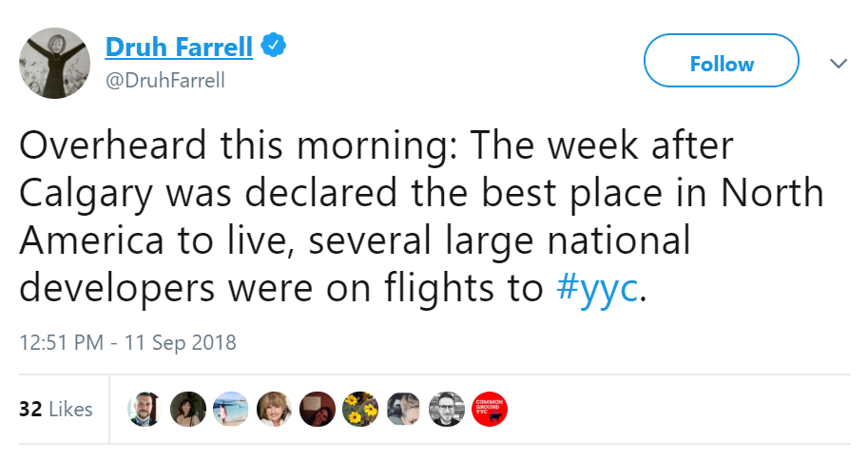Open the @DruhFarrell handle
The image size is (868, 460).
(x=165, y=81)
